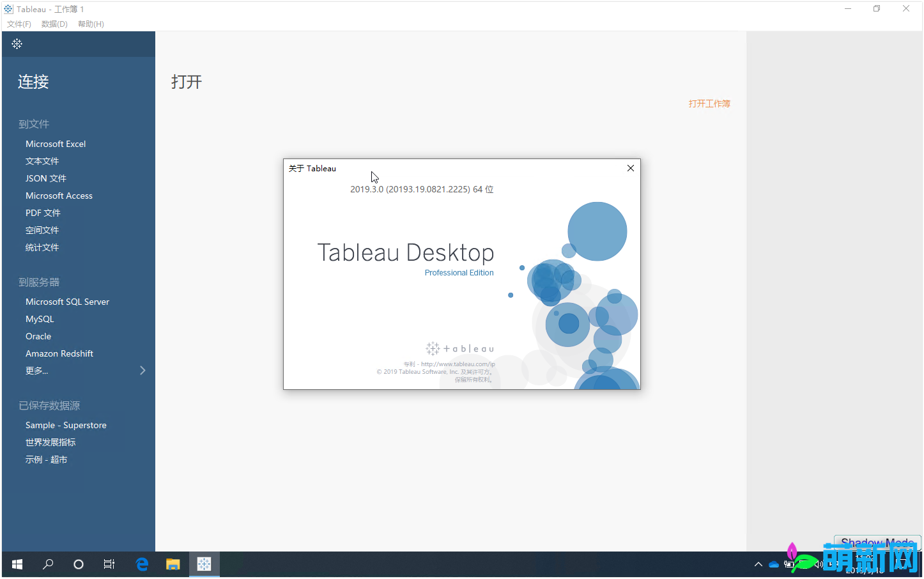Select PDF 文件 connection

(x=43, y=213)
